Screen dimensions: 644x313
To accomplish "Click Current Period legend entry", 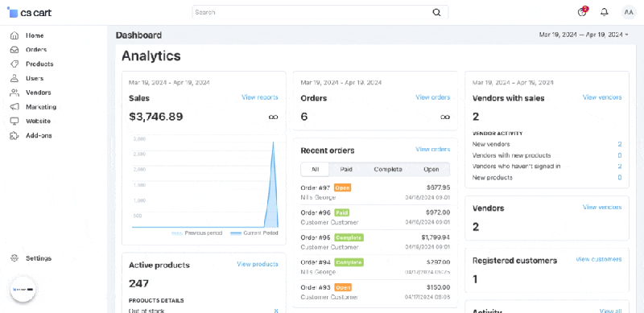I will coord(254,233).
